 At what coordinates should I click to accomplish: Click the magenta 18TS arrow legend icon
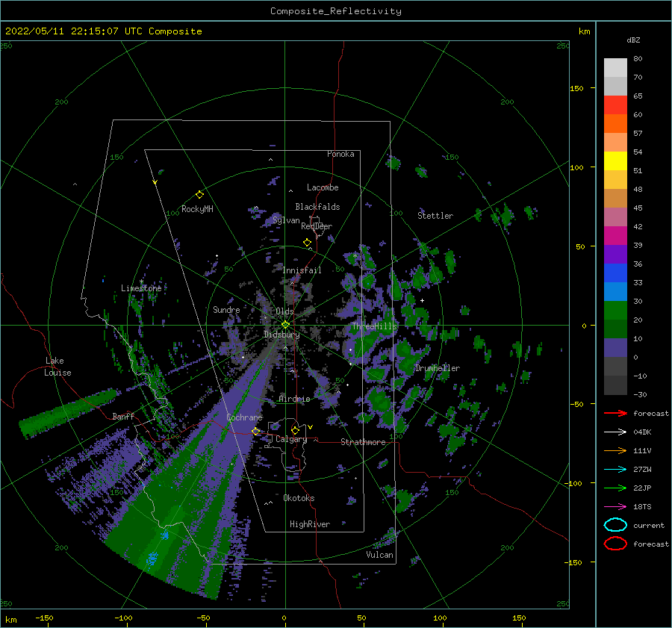pyautogui.click(x=615, y=507)
